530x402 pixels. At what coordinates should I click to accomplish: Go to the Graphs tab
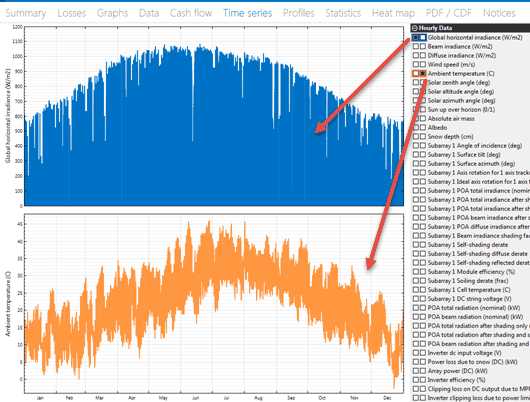tap(112, 13)
